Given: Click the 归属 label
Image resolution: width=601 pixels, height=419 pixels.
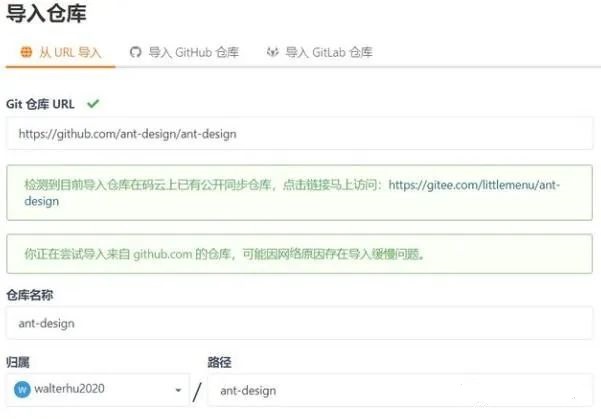Looking at the screenshot, I should 18,362.
